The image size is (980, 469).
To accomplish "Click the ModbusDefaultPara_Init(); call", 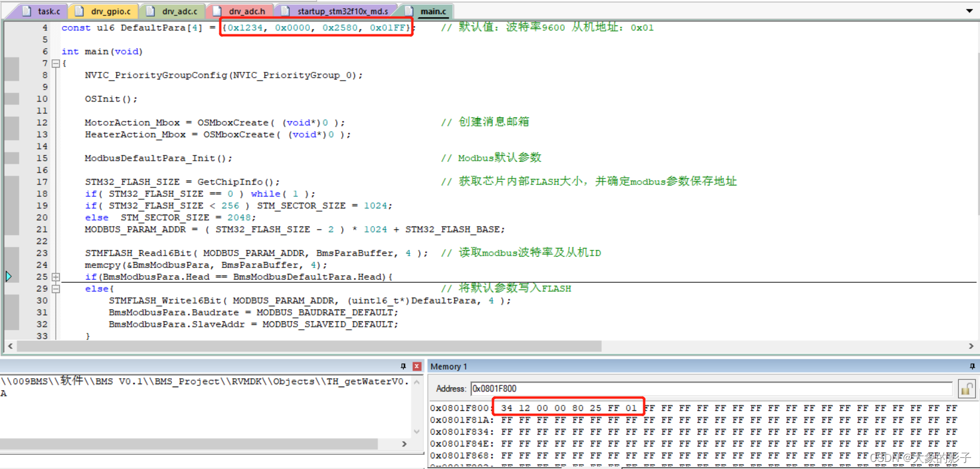I will pos(158,158).
